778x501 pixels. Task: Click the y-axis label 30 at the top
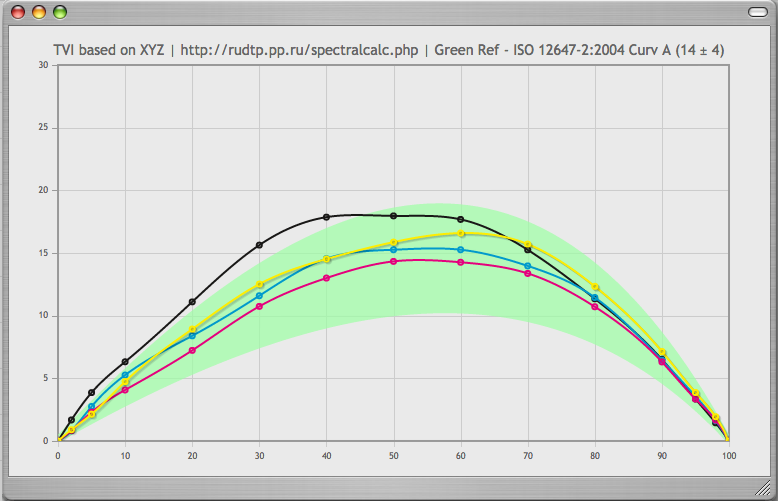[44, 65]
